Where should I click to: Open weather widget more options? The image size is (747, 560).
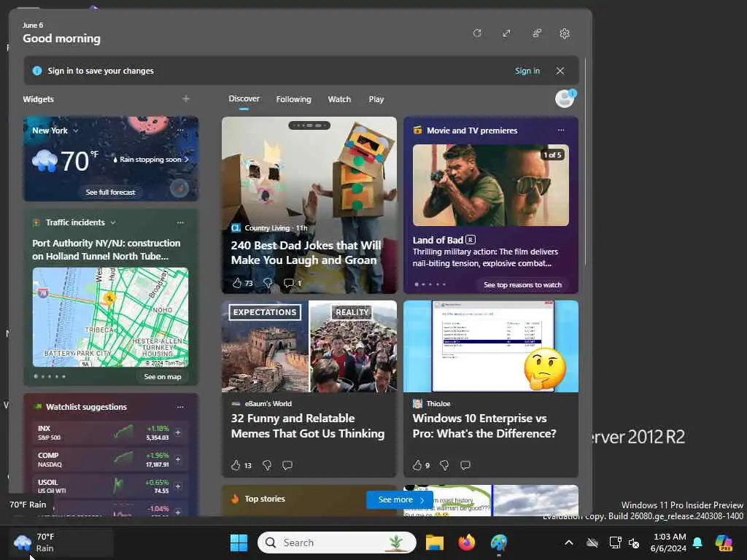(180, 130)
